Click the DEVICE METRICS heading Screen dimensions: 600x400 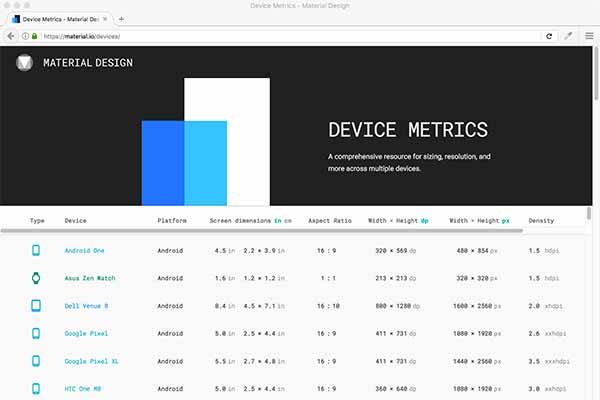tap(408, 130)
